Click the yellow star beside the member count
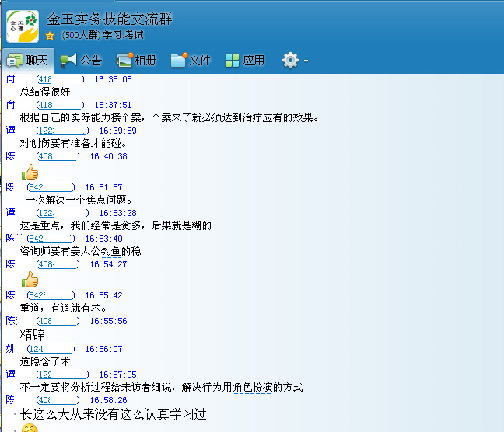 click(50, 36)
